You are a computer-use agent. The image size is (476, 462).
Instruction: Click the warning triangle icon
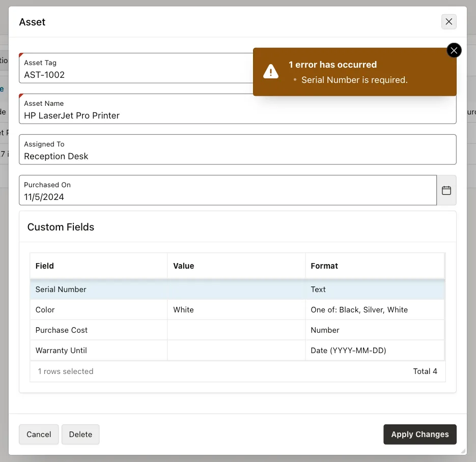pos(271,72)
